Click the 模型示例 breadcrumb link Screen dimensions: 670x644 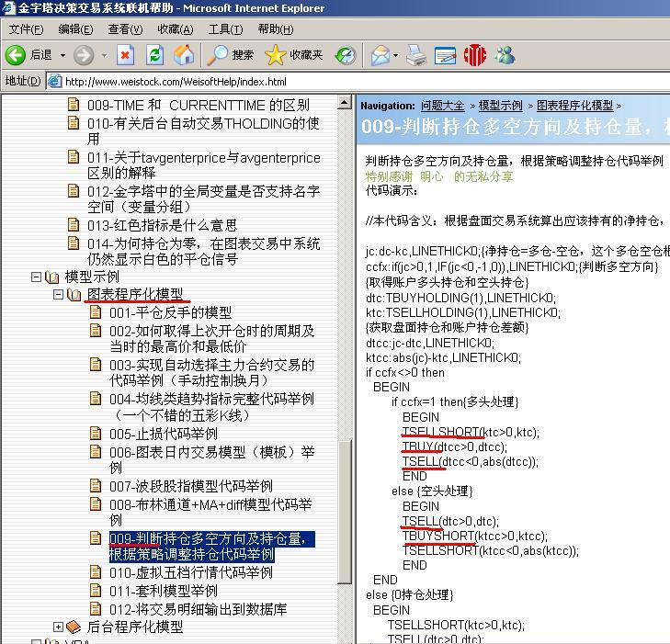pyautogui.click(x=501, y=106)
